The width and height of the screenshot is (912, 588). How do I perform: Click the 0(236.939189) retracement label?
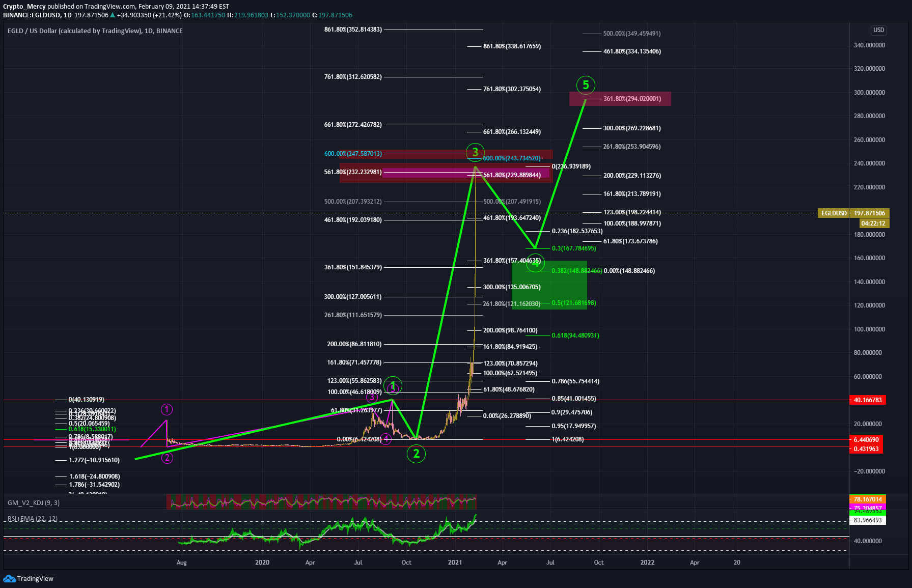pos(571,166)
